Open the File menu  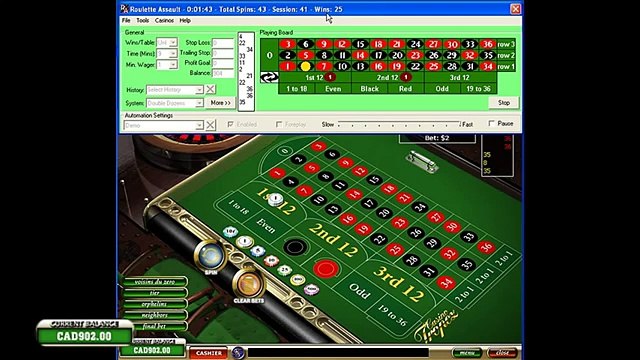[126, 20]
